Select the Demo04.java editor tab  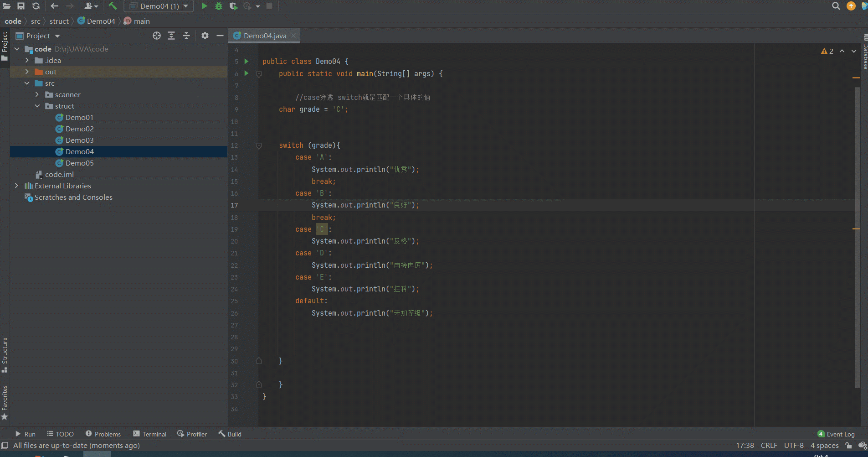click(x=265, y=36)
